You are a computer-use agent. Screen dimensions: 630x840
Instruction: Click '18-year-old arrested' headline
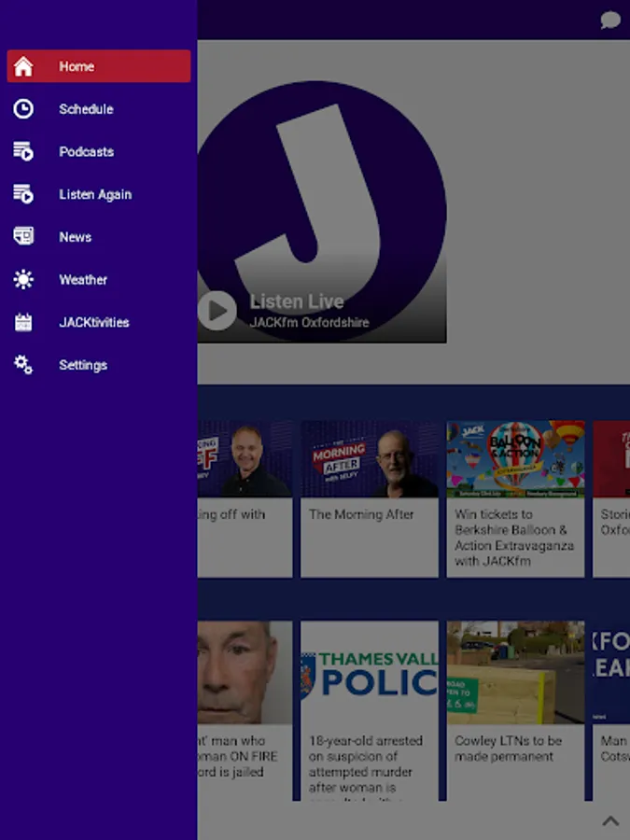[x=366, y=763]
